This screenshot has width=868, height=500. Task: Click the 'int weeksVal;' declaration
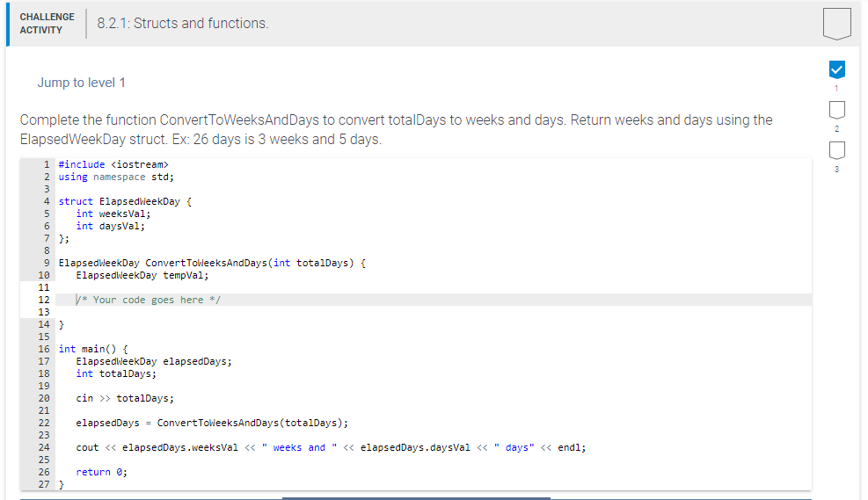coord(113,214)
